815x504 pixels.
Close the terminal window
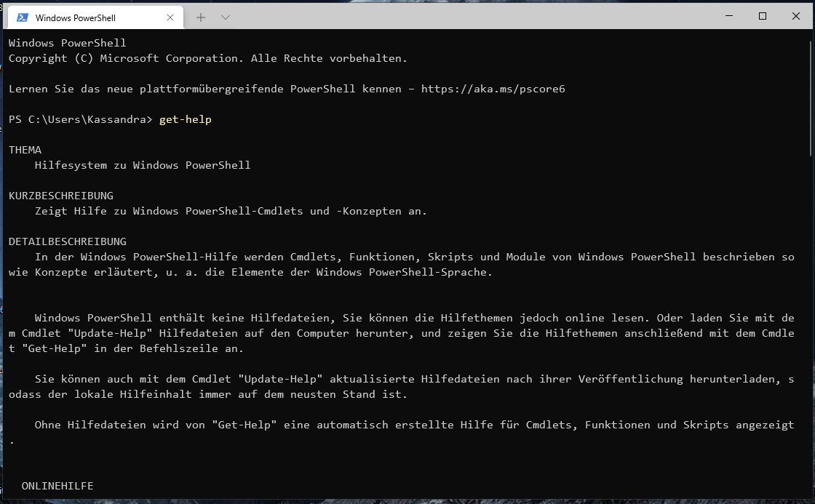(796, 16)
